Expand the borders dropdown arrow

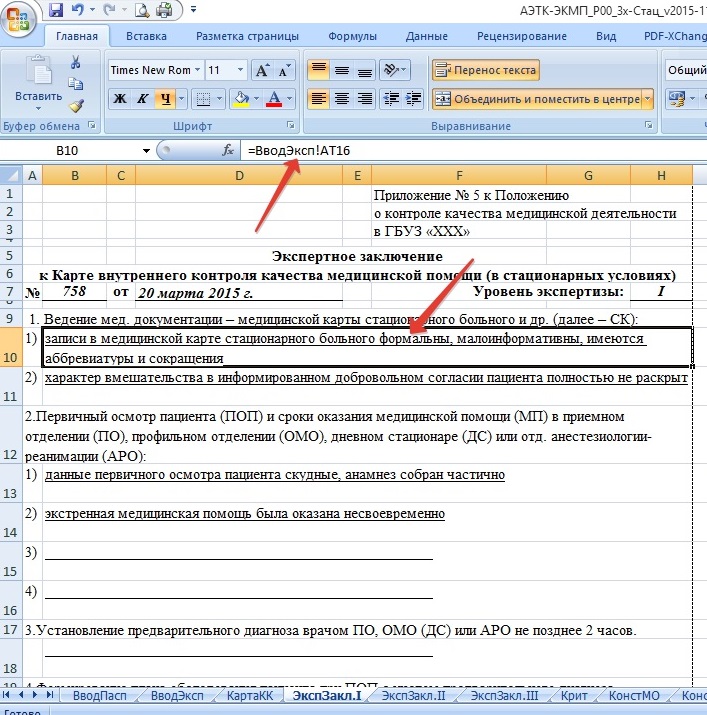point(219,98)
